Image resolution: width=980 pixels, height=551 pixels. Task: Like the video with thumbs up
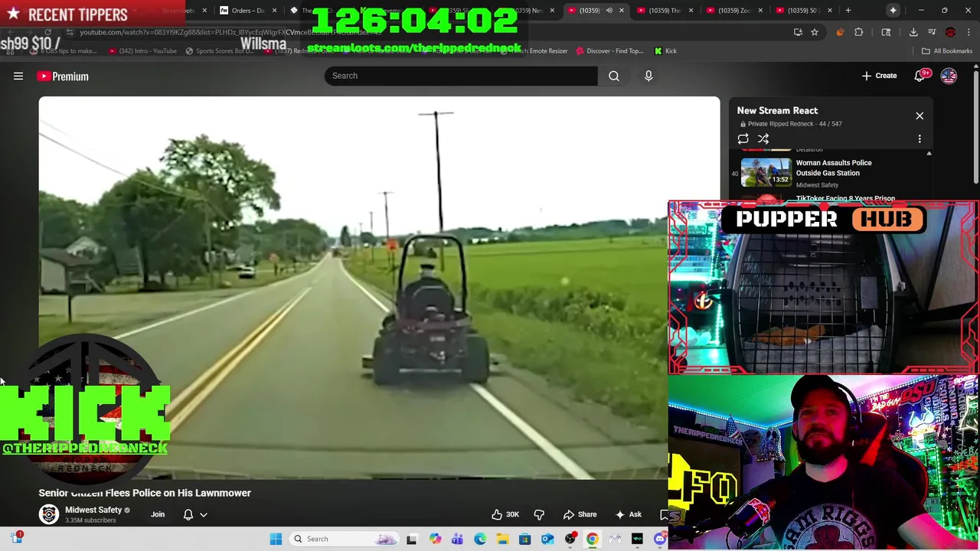505,514
